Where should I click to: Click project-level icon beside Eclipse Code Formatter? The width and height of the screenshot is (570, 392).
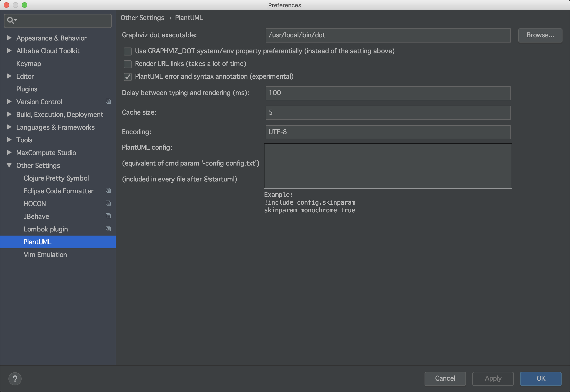coord(108,190)
